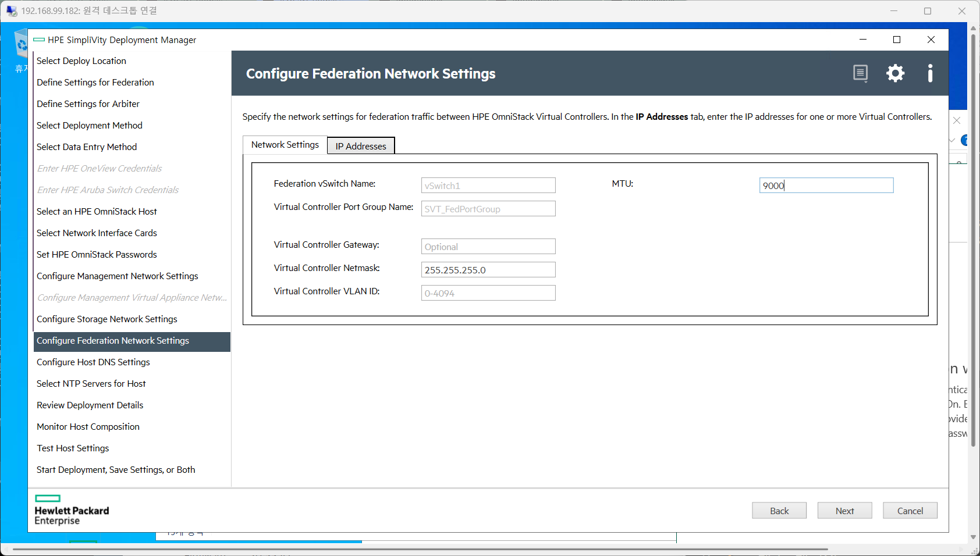Go to Select NTP Servers for Host
This screenshot has width=980, height=556.
pyautogui.click(x=132, y=384)
